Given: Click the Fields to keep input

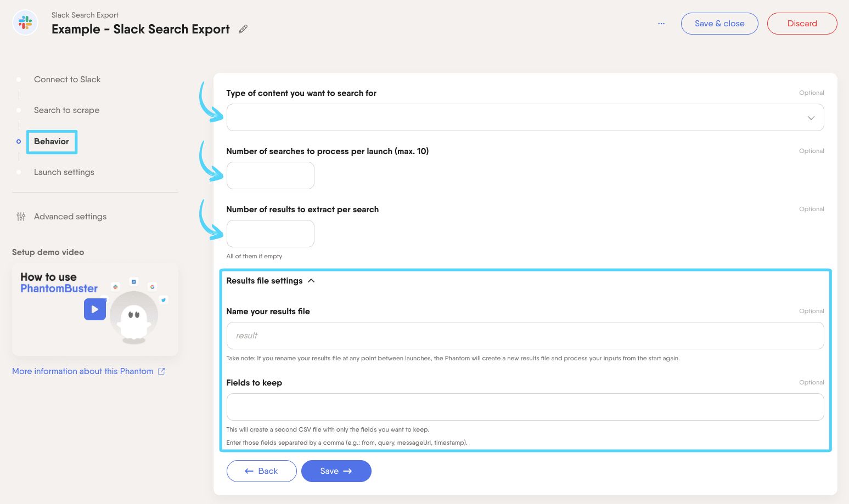Looking at the screenshot, I should pos(525,407).
